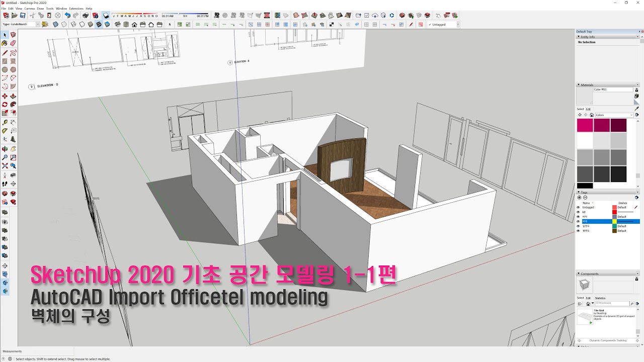The image size is (644, 362).
Task: Select the Move tool
Action: [5, 96]
